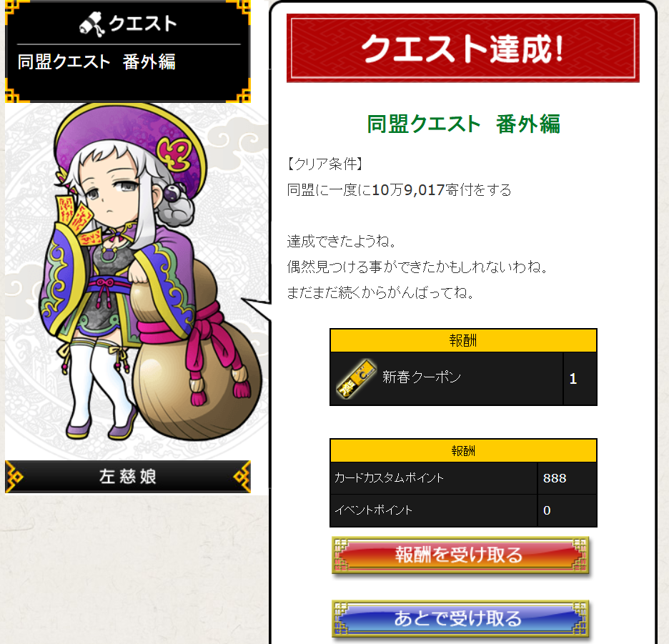
Task: Click the quest scroll icon beside クエスト
Action: pos(91,24)
